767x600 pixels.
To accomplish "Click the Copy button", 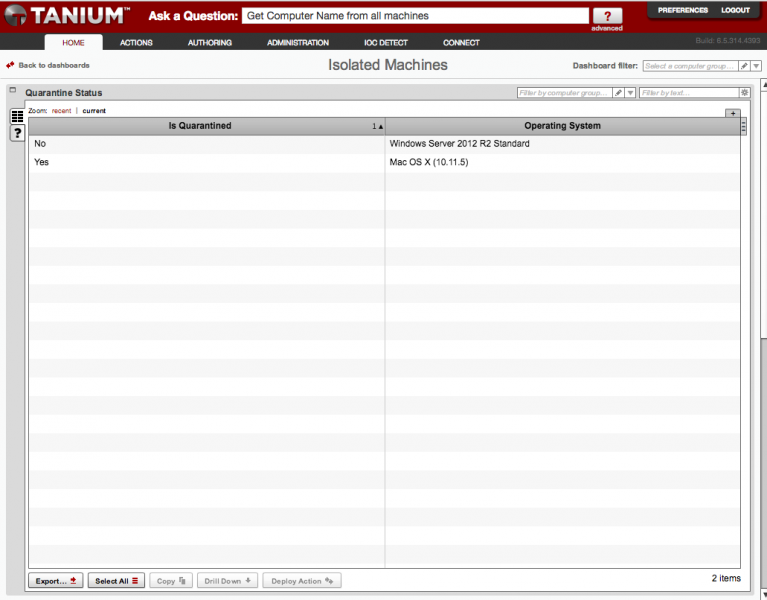I will 171,581.
